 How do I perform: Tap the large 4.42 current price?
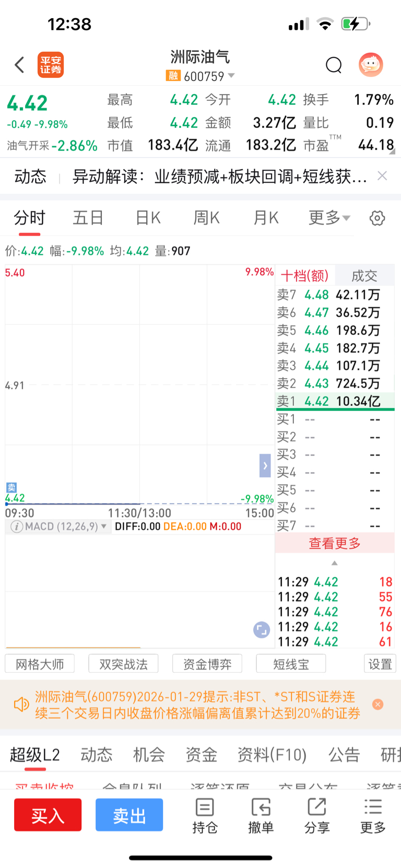click(27, 103)
